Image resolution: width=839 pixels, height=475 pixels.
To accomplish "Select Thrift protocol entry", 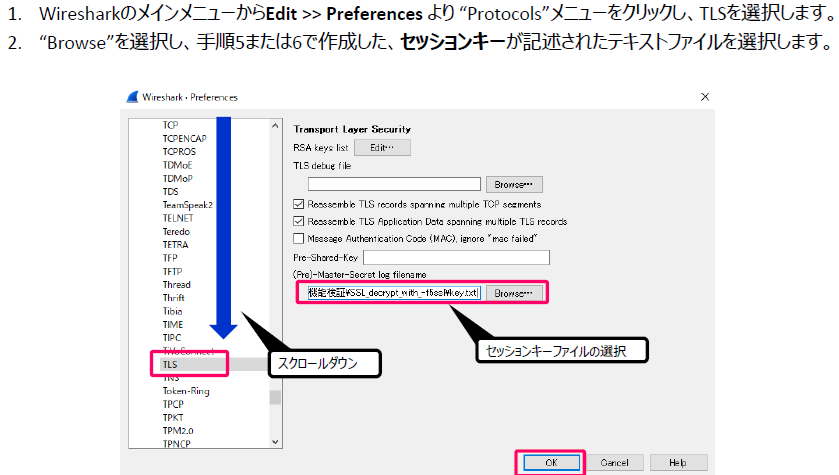I will (173, 298).
